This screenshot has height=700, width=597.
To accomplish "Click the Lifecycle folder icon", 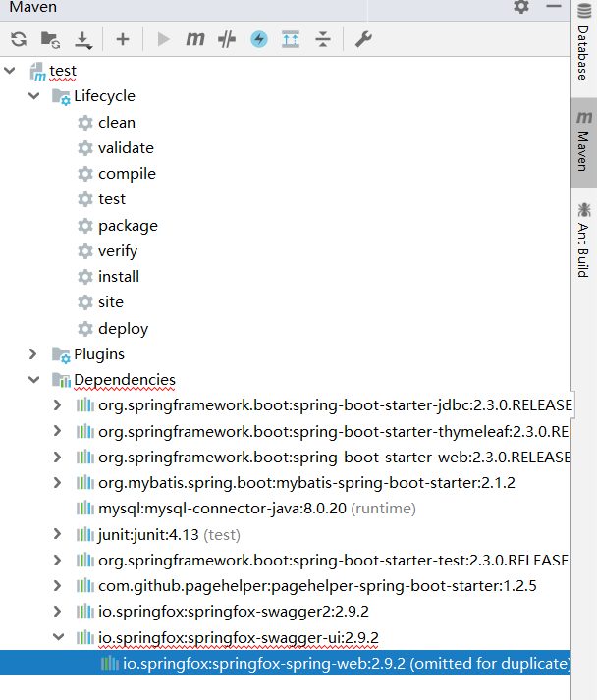I will click(61, 96).
